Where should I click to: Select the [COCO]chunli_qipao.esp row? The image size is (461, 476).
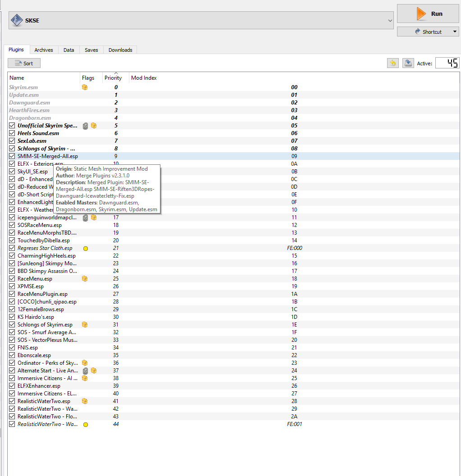pyautogui.click(x=233, y=302)
